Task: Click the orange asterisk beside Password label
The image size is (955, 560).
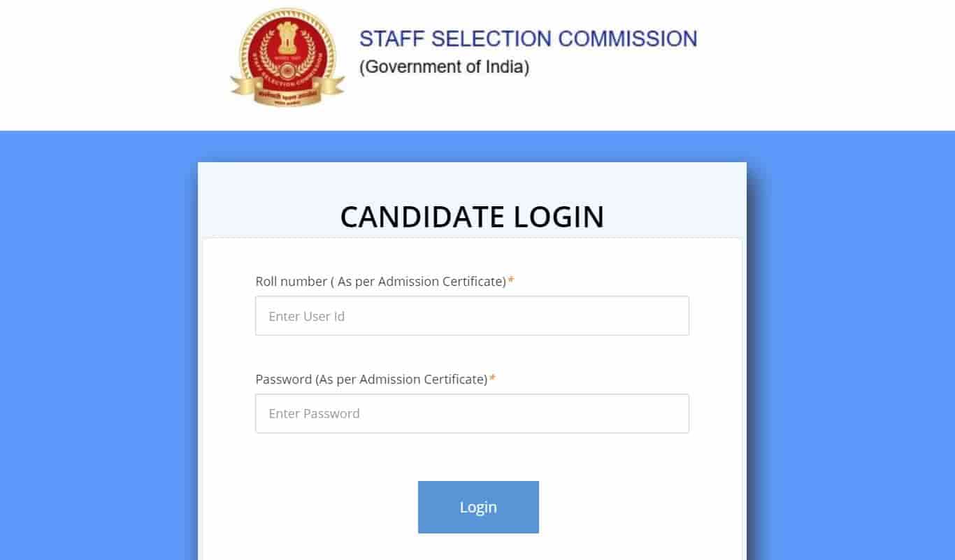Action: [492, 379]
